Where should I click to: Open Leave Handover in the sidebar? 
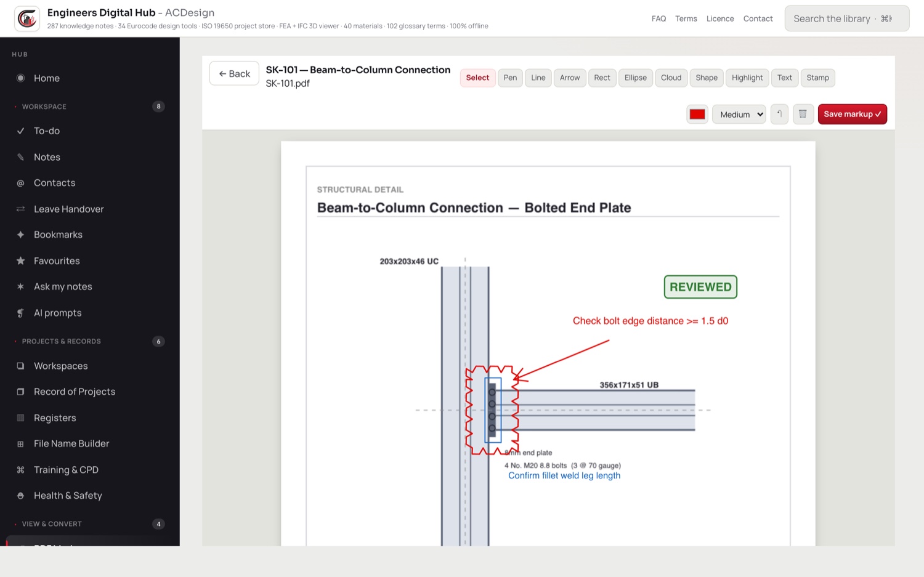coord(90,209)
